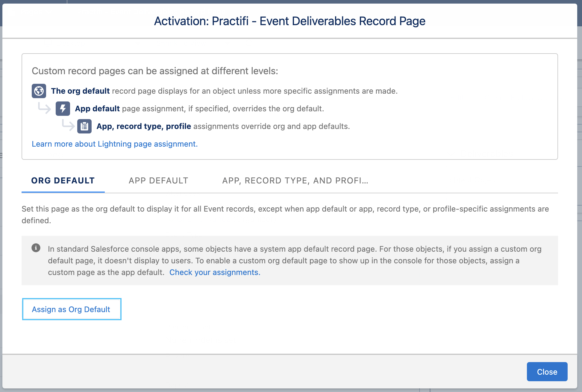The width and height of the screenshot is (582, 392).
Task: Open App, Record Type, and Profile tab
Action: pos(295,181)
